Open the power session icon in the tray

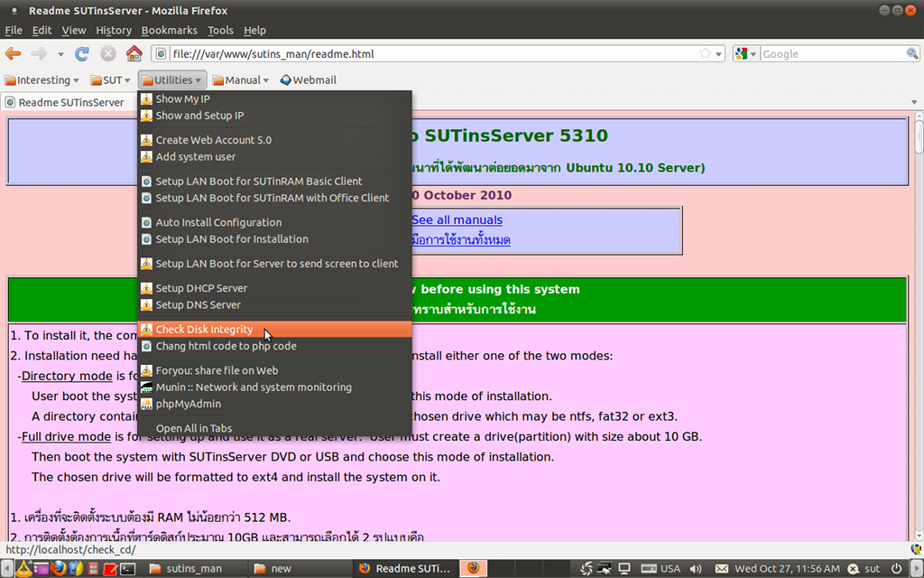[896, 569]
